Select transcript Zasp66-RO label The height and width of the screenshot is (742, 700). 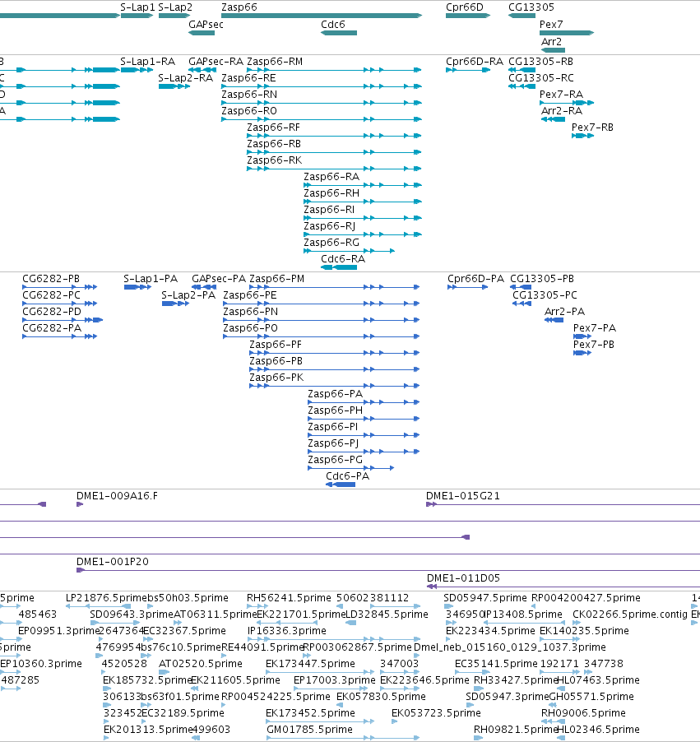249,111
